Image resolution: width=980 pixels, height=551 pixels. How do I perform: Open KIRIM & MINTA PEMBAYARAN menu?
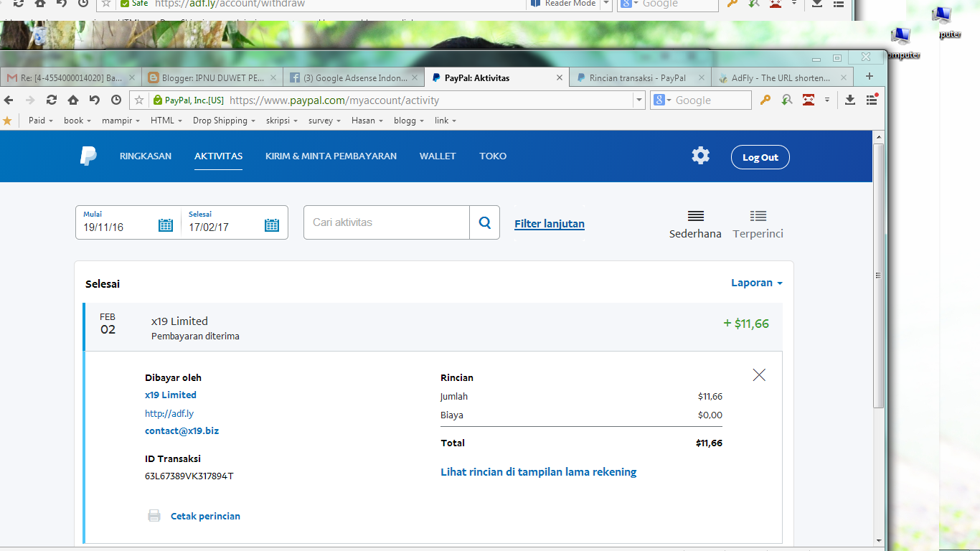pos(331,156)
